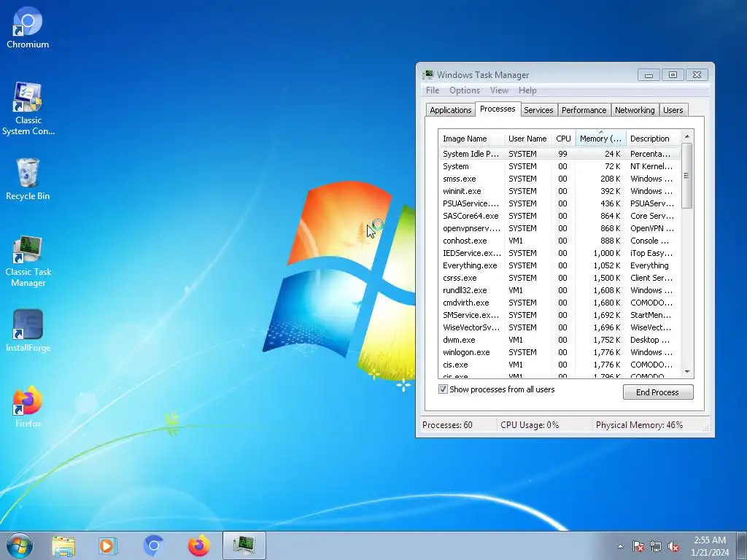Viewport: 747px width, 560px height.
Task: Open the Windows Start menu orb
Action: pos(20,545)
